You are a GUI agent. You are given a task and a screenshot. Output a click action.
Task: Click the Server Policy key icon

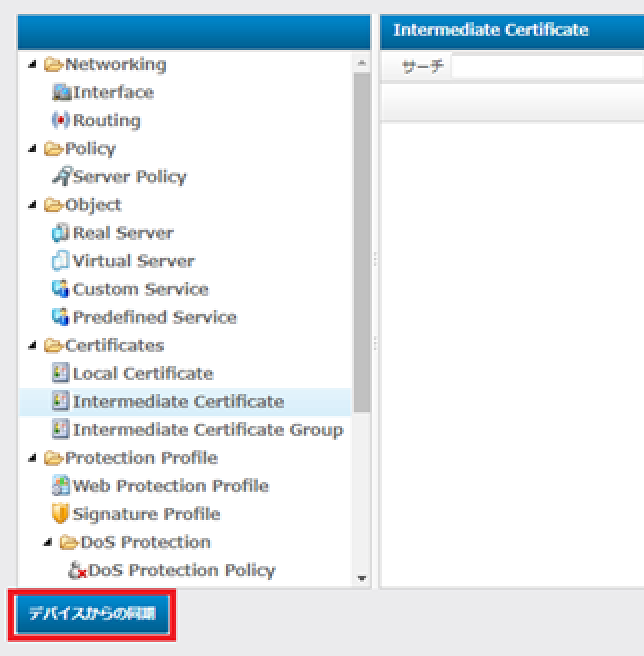pyautogui.click(x=61, y=177)
